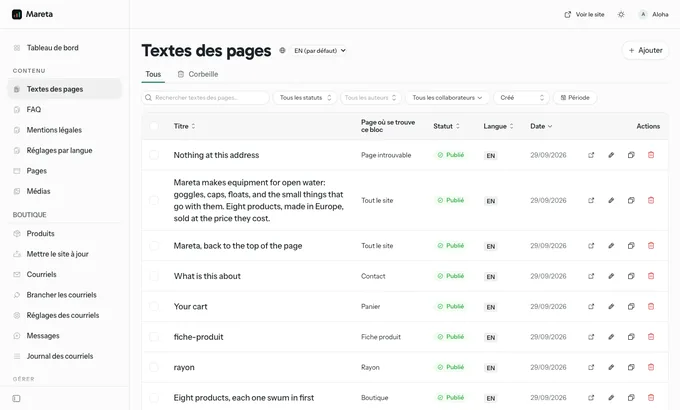
Task: Click the Ajouter button
Action: click(645, 50)
